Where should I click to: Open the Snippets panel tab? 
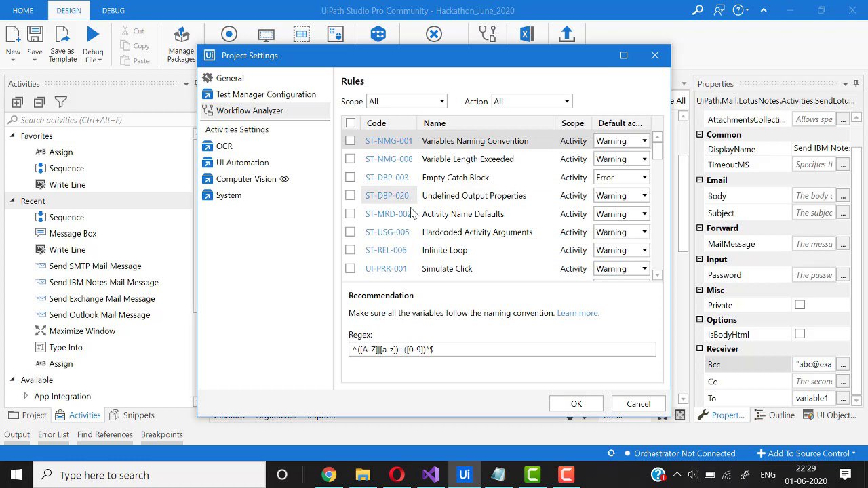(132, 415)
